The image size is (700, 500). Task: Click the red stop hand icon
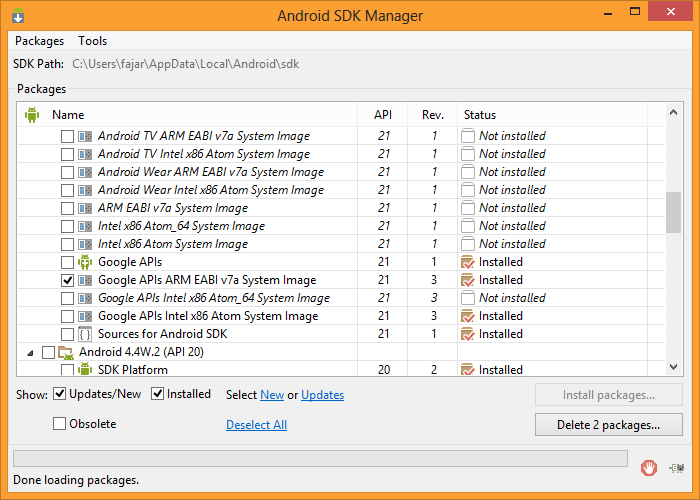pos(649,467)
